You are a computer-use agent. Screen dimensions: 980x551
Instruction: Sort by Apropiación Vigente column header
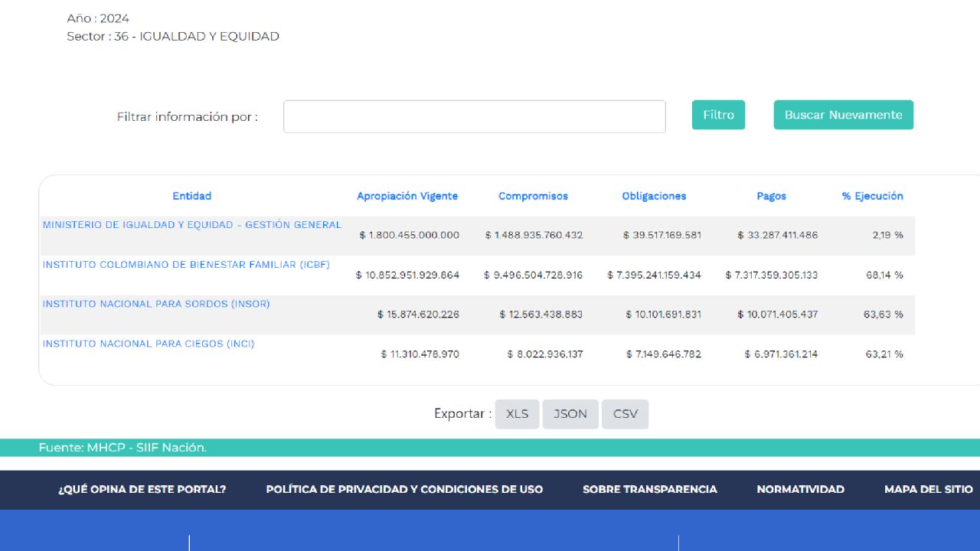click(x=407, y=196)
